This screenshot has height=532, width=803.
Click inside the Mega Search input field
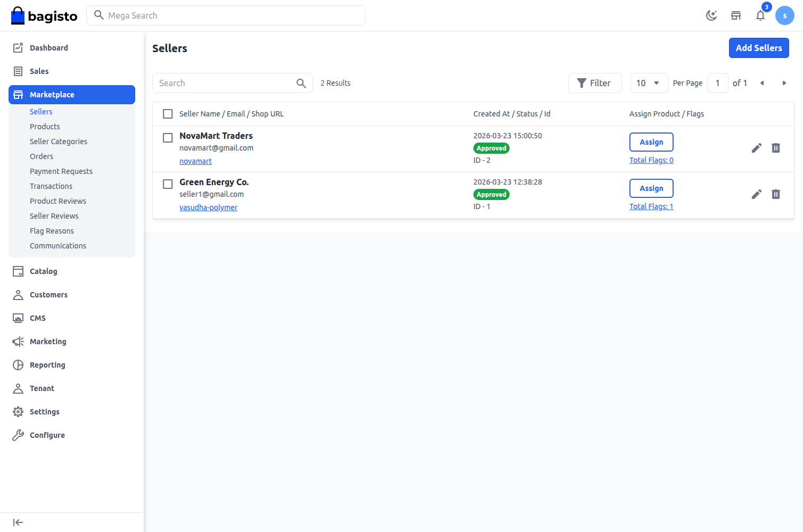point(226,15)
